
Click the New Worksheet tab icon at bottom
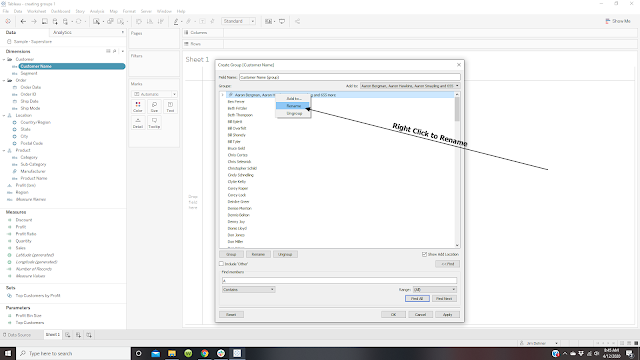click(68, 335)
